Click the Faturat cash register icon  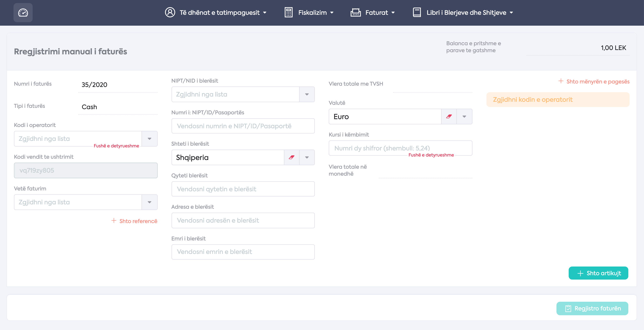point(356,12)
